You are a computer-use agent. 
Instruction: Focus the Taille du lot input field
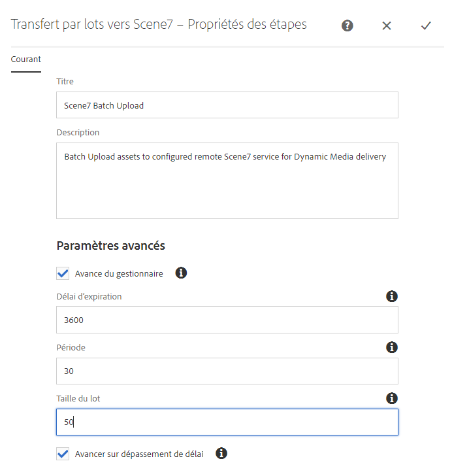pyautogui.click(x=227, y=422)
